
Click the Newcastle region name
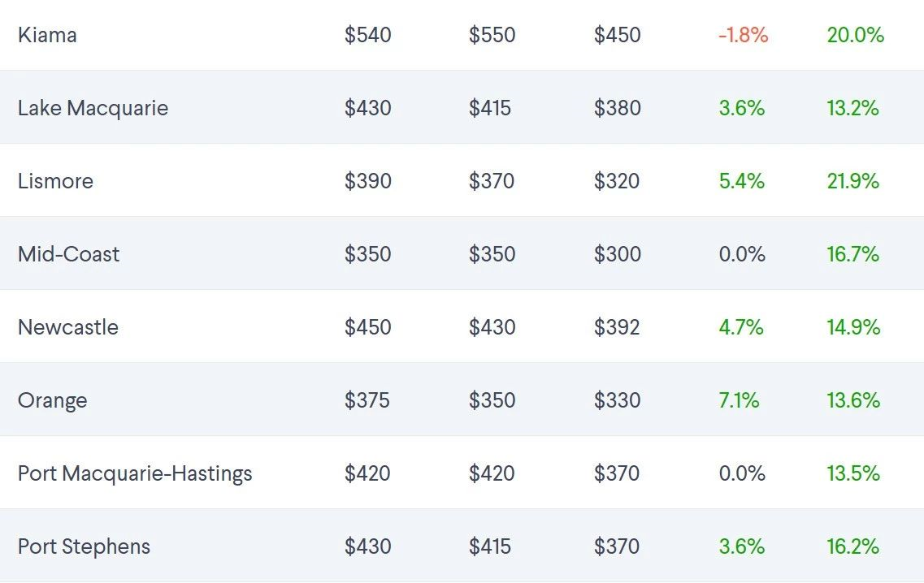click(x=68, y=327)
